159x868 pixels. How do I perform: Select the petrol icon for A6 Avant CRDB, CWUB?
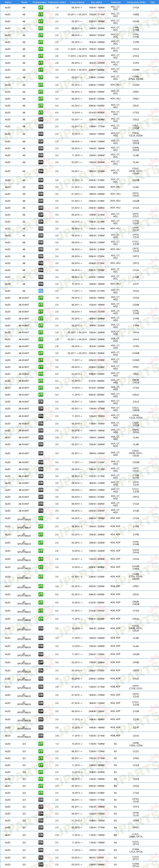pos(41,381)
